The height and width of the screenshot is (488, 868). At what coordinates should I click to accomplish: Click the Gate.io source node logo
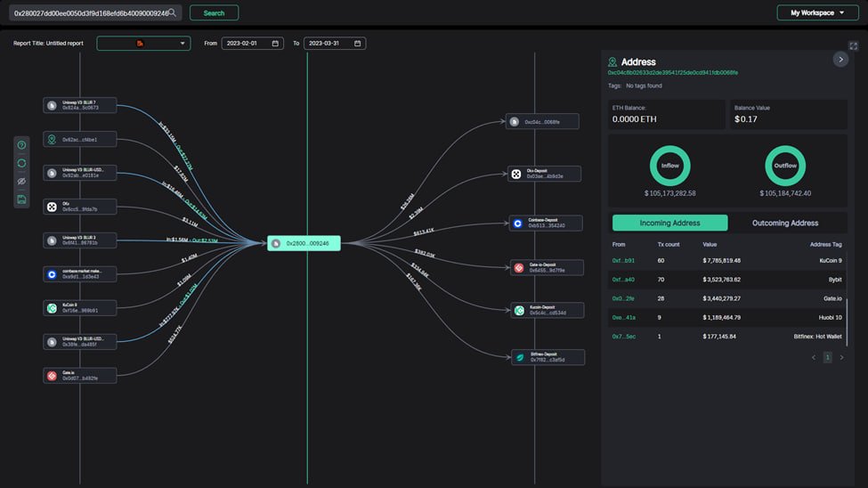click(52, 376)
